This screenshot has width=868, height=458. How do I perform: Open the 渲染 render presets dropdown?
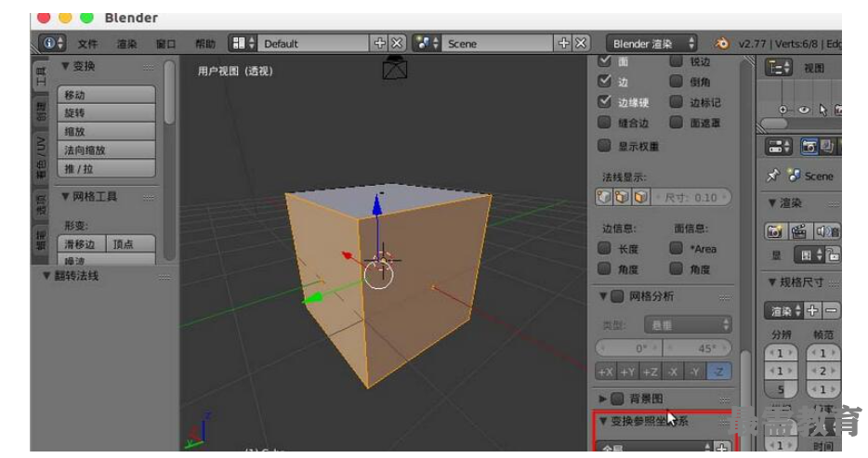783,310
